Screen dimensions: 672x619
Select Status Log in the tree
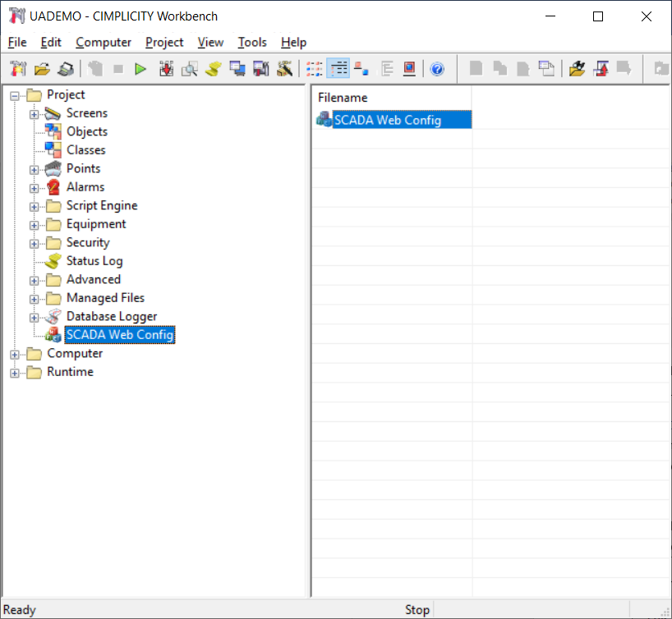tap(94, 261)
